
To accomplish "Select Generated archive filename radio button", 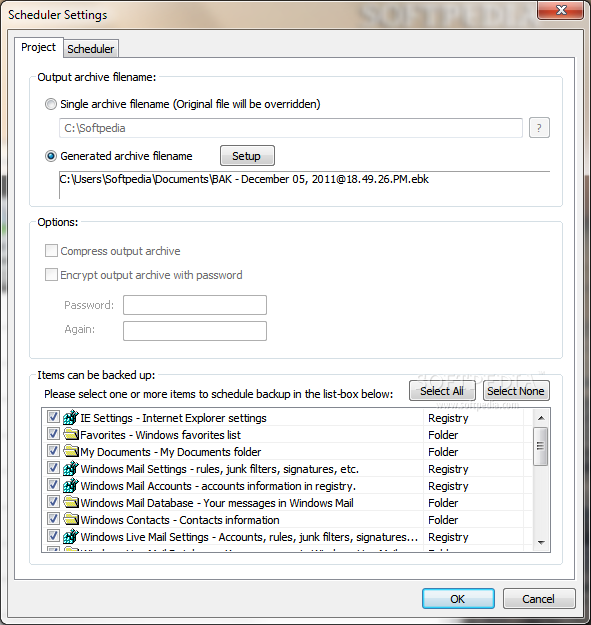I will click(51, 156).
